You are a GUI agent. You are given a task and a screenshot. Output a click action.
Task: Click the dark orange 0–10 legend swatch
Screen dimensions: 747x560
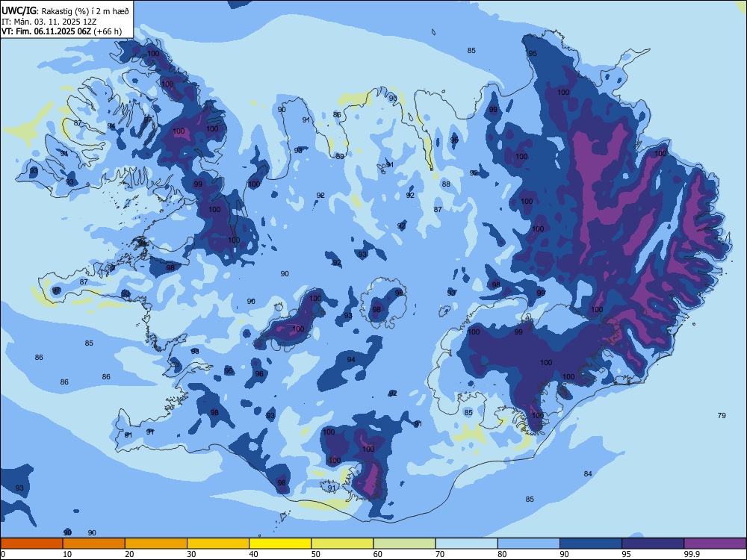click(x=32, y=544)
